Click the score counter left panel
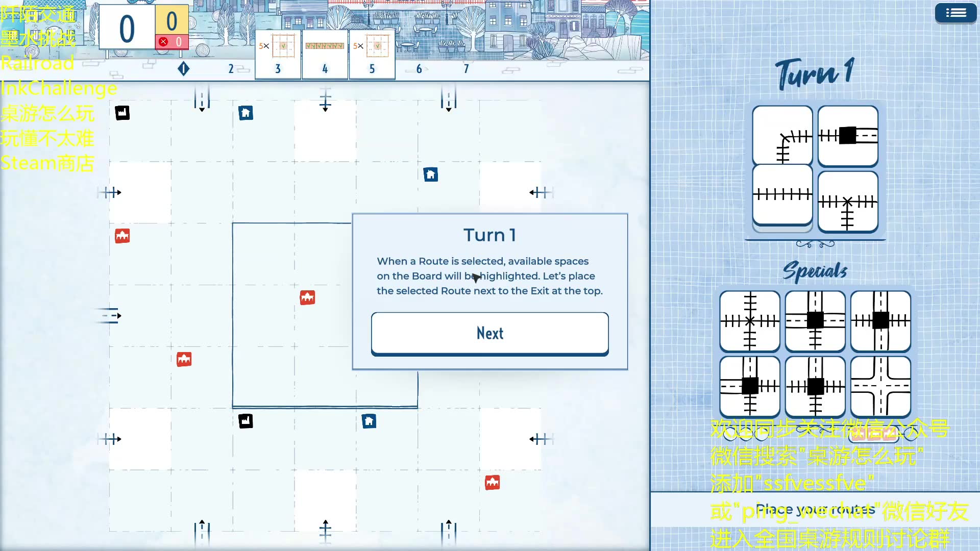 126,28
